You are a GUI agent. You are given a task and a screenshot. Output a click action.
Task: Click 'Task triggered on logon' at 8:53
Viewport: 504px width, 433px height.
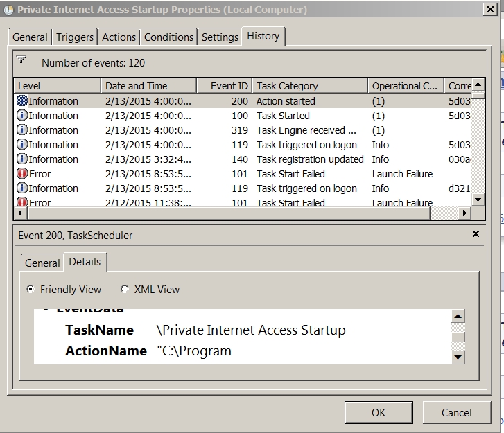pos(306,188)
